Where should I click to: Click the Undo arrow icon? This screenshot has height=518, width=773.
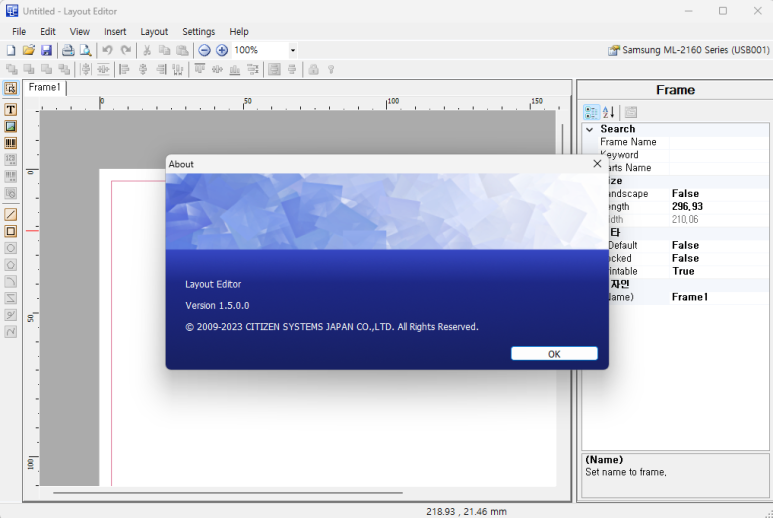(x=107, y=50)
